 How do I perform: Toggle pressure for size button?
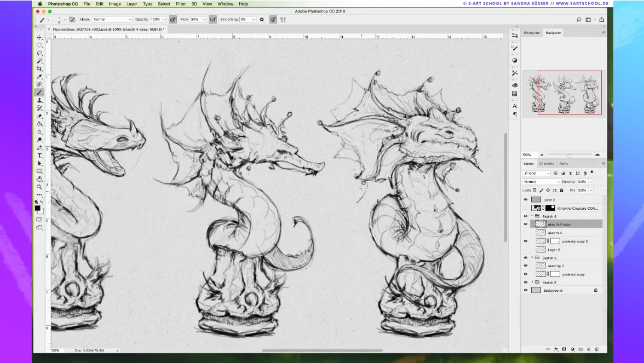[273, 19]
